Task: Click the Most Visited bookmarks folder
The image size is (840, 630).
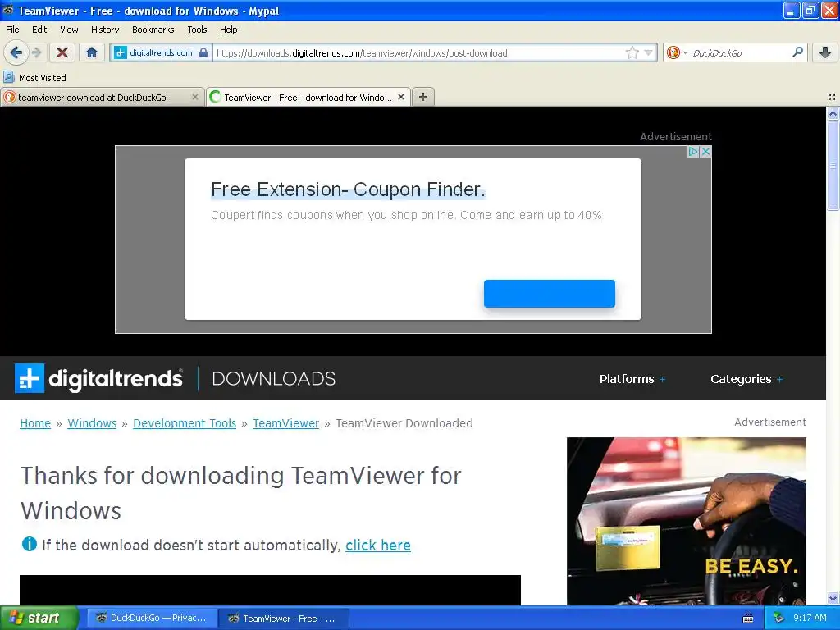Action: tap(34, 78)
